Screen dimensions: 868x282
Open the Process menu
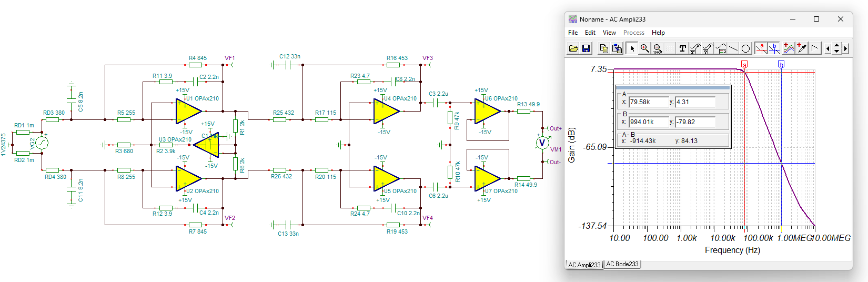coord(634,33)
